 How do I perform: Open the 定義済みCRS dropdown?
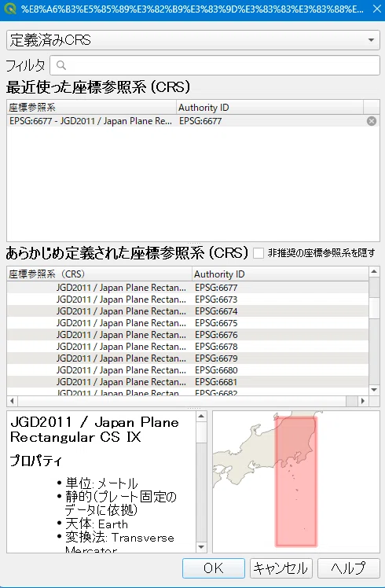pos(193,40)
